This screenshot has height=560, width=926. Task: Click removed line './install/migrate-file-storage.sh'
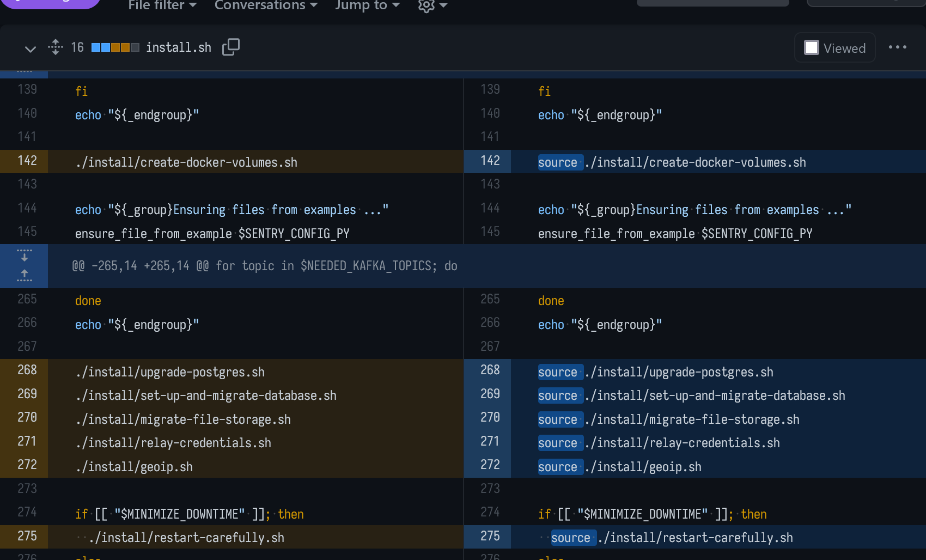[183, 419]
